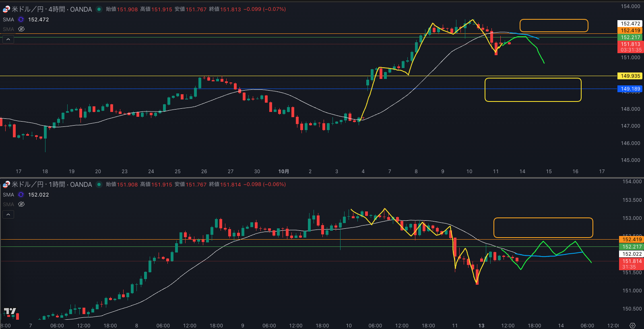Click the yellow 149.935 price label
The width and height of the screenshot is (644, 329).
tap(630, 76)
